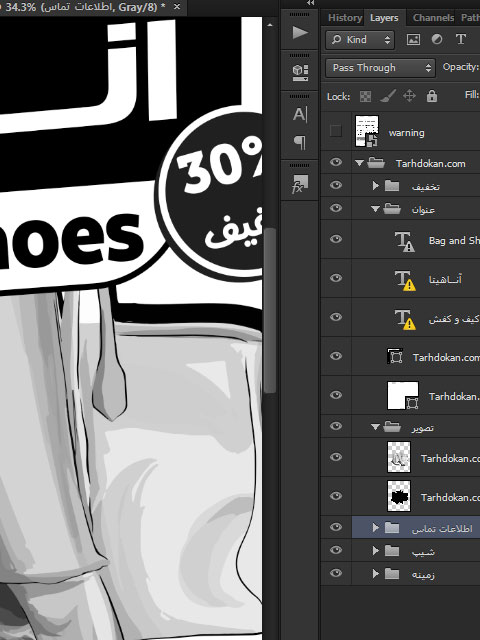Switch to the Paths tab
Image resolution: width=480 pixels, height=640 pixels.
470,18
